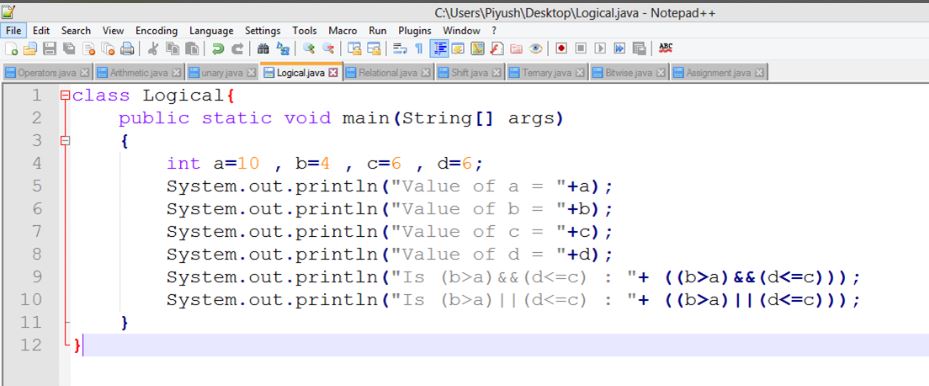Click the Monitoring eye icon
This screenshot has width=929, height=386.
click(536, 49)
